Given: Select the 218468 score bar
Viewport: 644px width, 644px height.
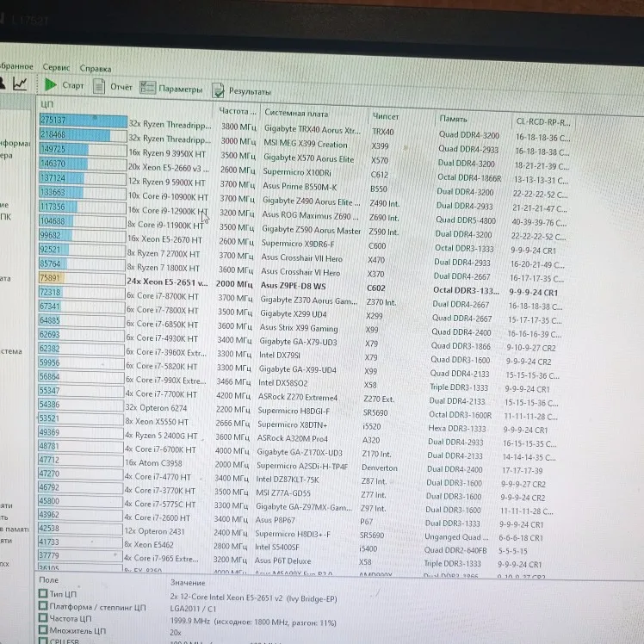Looking at the screenshot, I should tap(83, 134).
